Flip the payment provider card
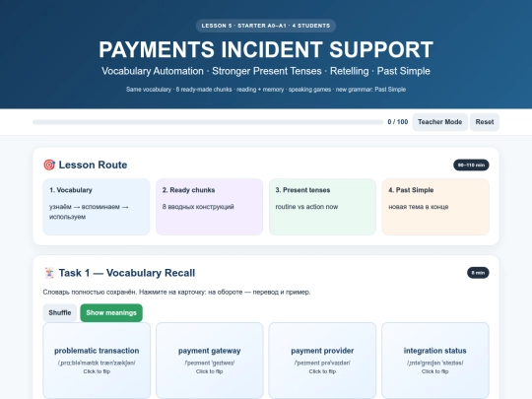Image resolution: width=532 pixels, height=399 pixels. [x=322, y=361]
